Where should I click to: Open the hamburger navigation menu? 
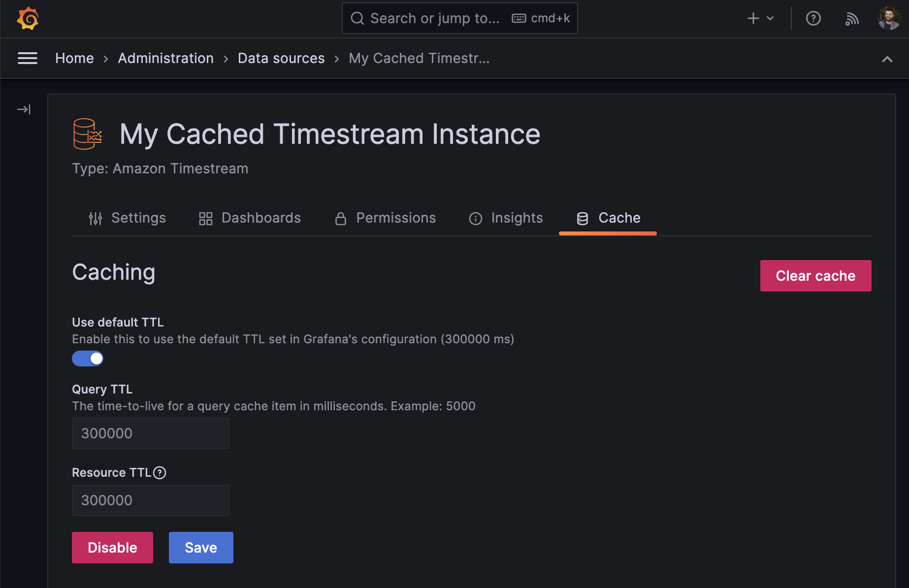click(x=28, y=58)
